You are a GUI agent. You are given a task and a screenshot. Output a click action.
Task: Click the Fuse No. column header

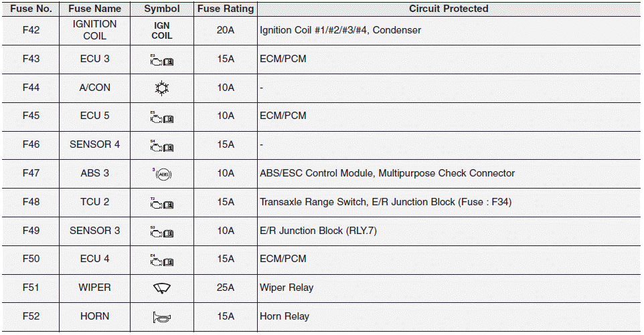[x=31, y=9]
